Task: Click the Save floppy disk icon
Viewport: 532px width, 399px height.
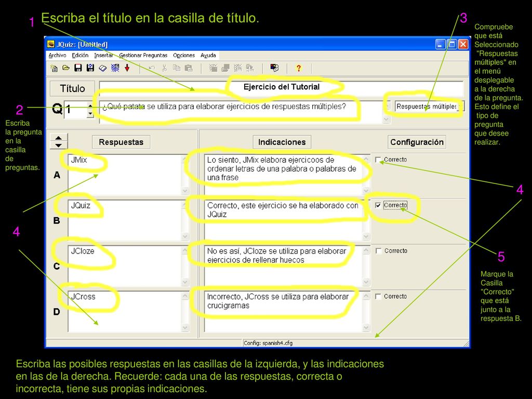Action: tap(78, 68)
